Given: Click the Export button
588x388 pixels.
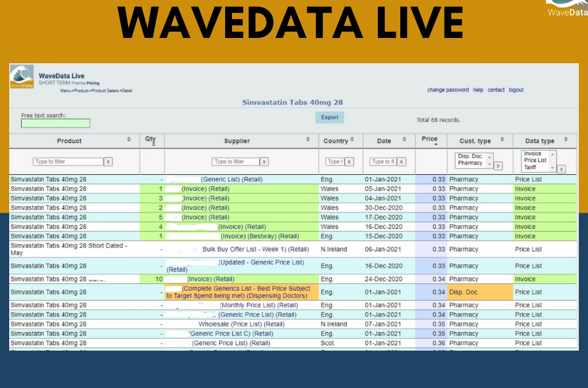Looking at the screenshot, I should pyautogui.click(x=329, y=117).
